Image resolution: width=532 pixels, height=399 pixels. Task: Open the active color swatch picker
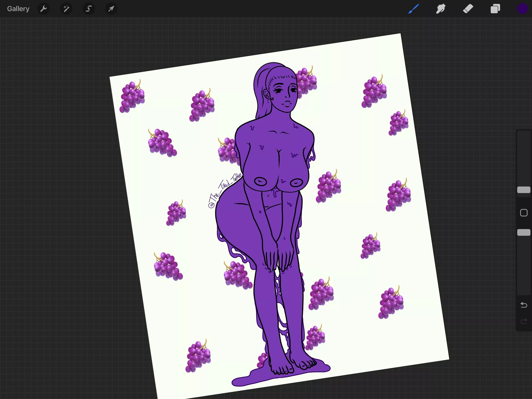tap(522, 9)
